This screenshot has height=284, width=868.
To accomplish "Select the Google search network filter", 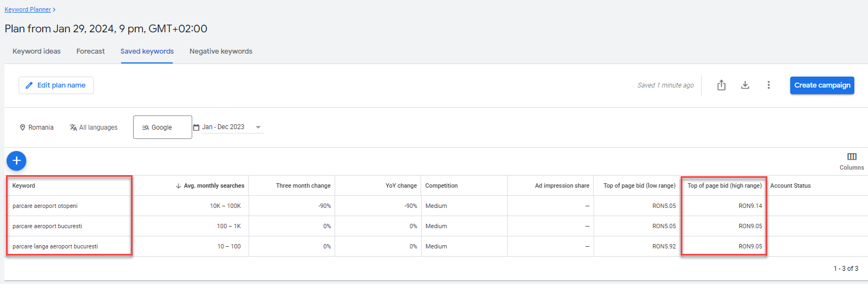I will tap(162, 127).
